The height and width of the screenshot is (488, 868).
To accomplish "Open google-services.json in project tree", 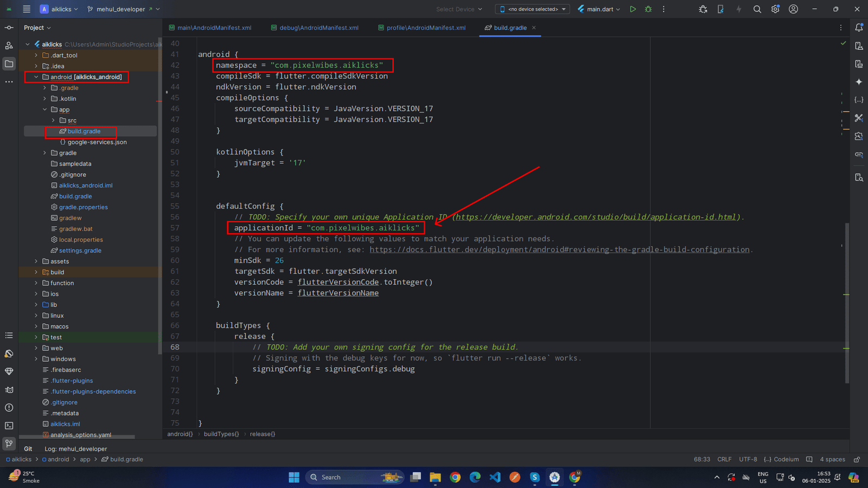I will tap(97, 142).
